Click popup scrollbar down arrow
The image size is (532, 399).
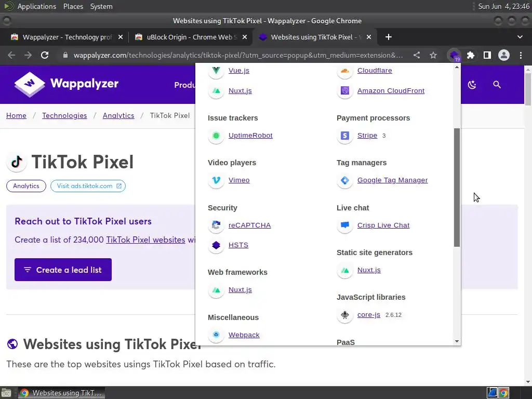457,341
